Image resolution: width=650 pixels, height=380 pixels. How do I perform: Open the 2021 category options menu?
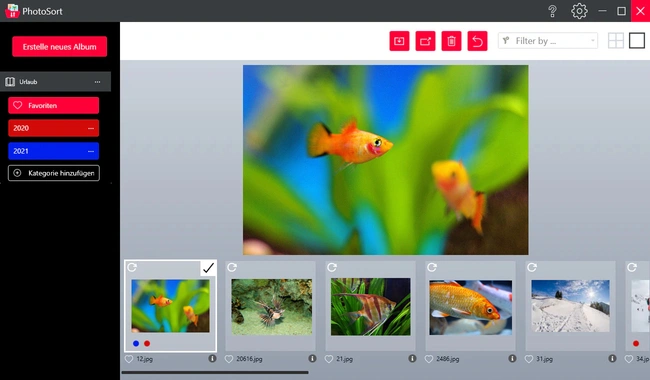point(91,151)
